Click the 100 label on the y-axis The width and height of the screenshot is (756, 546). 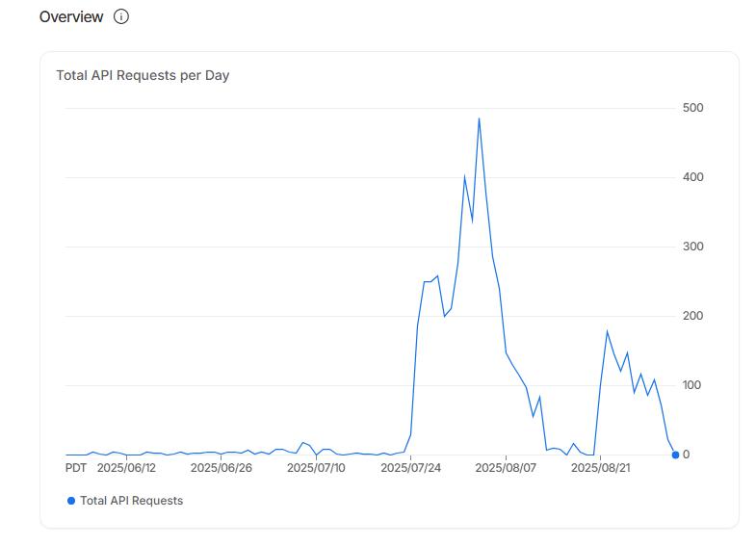point(693,385)
